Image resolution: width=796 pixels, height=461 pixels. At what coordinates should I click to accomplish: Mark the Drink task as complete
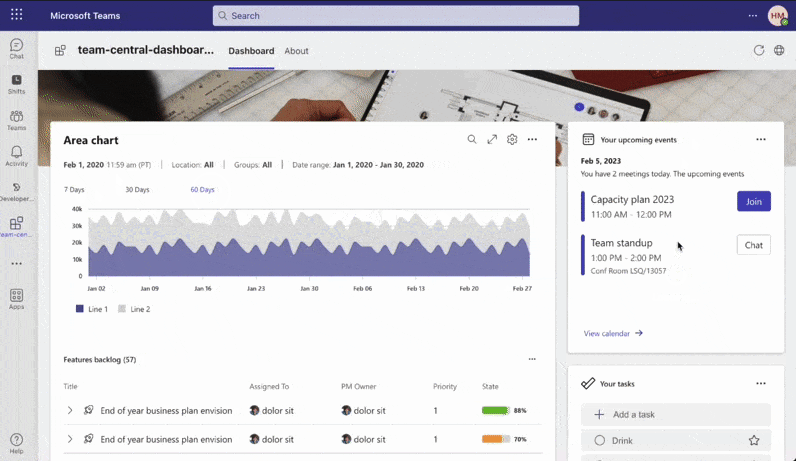(600, 440)
